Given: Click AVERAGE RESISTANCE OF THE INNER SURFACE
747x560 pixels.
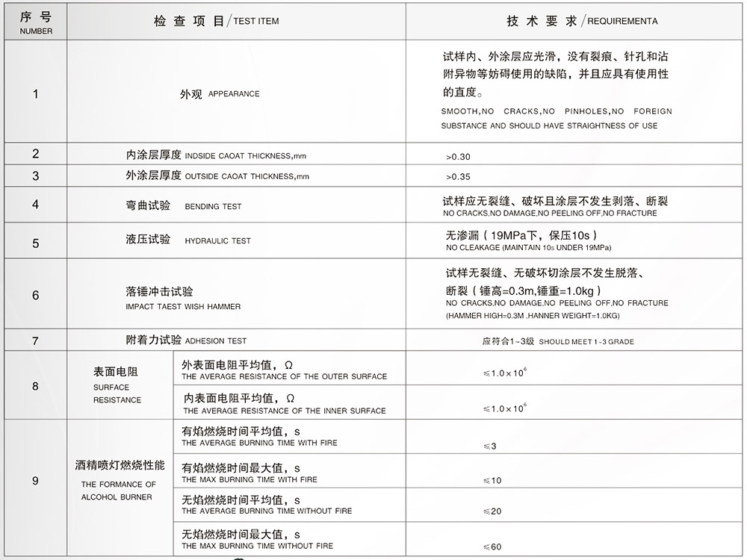Looking at the screenshot, I should tap(285, 411).
